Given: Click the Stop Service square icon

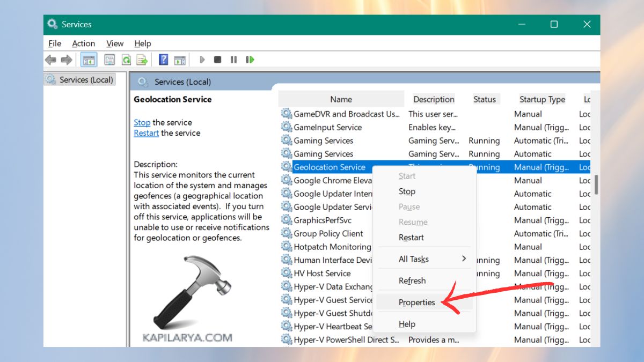Looking at the screenshot, I should (217, 60).
